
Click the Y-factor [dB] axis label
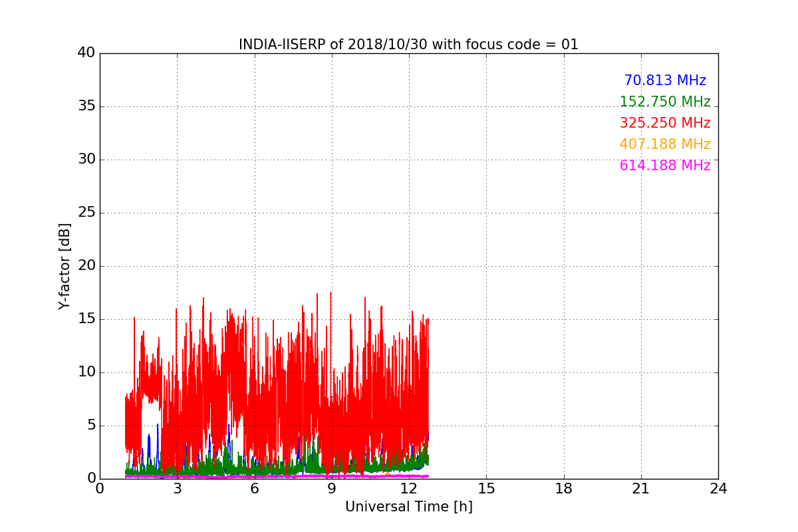[65, 266]
